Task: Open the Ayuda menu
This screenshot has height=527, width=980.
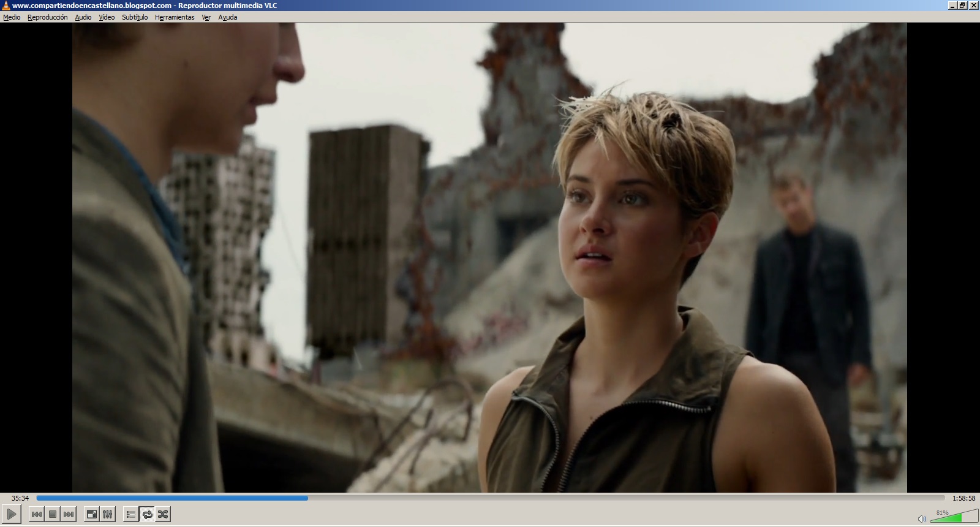Action: 228,17
